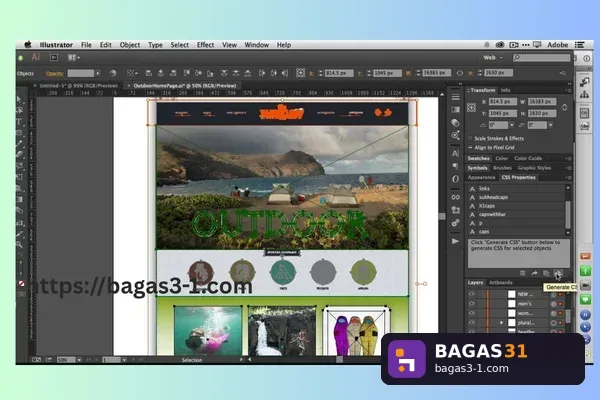Switch to the Artboards tab
Screen dimensions: 600x400
click(501, 282)
